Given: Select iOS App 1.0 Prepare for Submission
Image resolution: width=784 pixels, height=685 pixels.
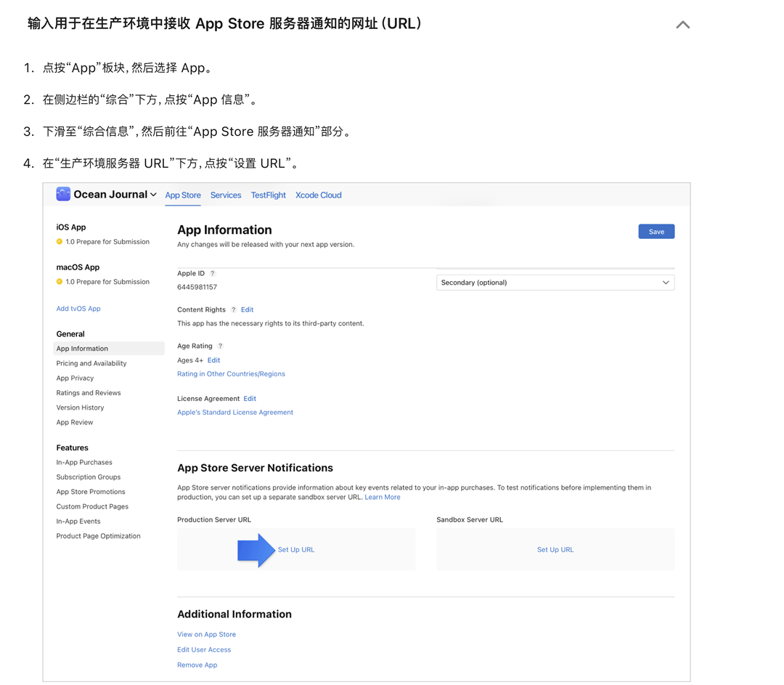Looking at the screenshot, I should (107, 242).
